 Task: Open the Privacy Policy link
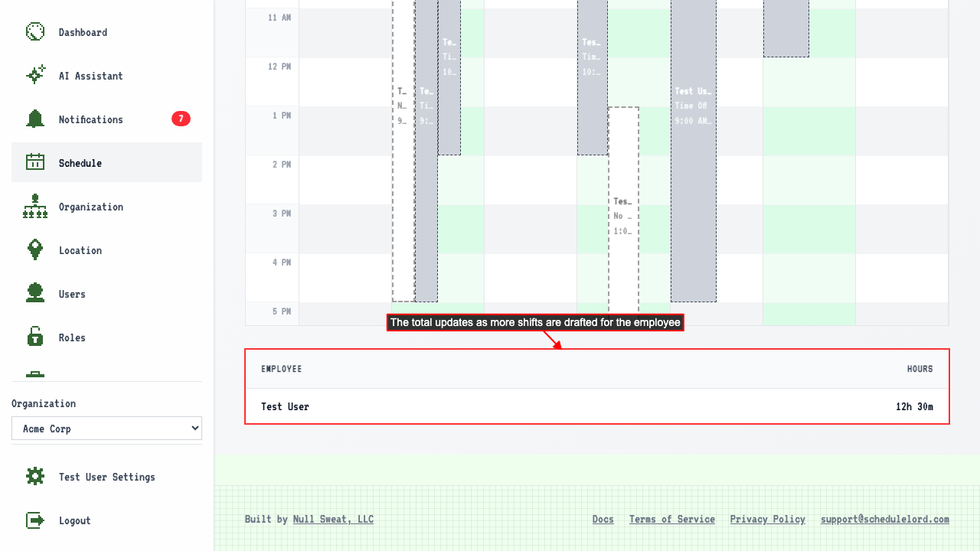[768, 519]
